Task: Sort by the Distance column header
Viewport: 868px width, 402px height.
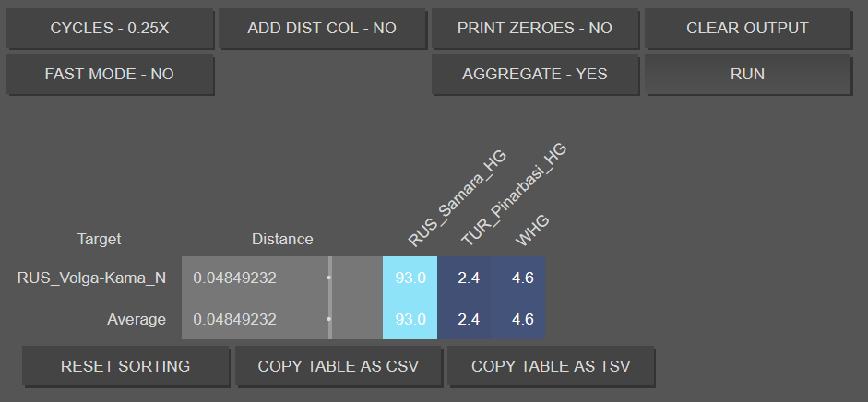Action: pos(282,239)
